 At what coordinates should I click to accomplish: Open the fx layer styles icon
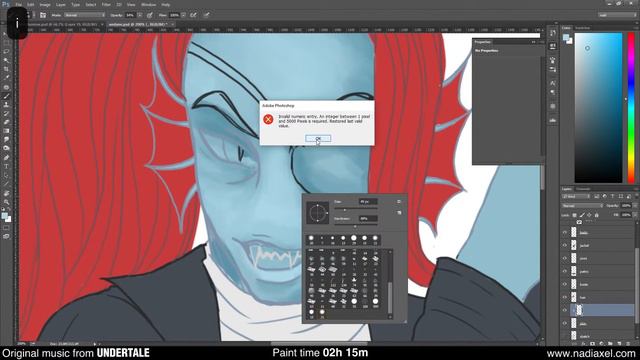click(x=584, y=344)
